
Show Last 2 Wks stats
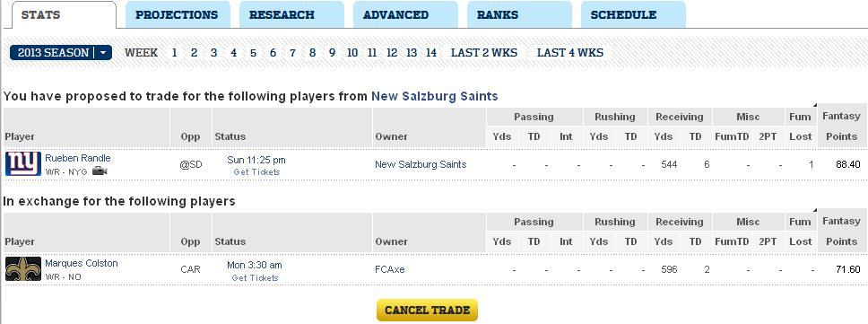pyautogui.click(x=484, y=53)
